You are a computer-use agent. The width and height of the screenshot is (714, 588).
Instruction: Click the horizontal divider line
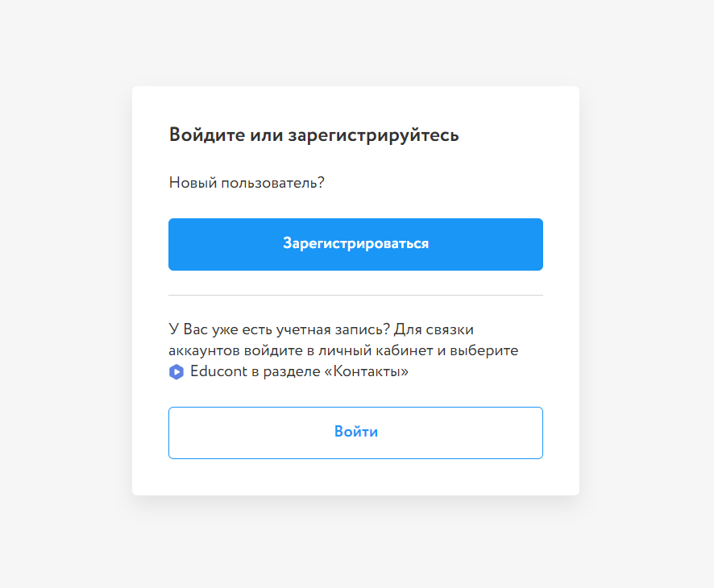coord(355,296)
